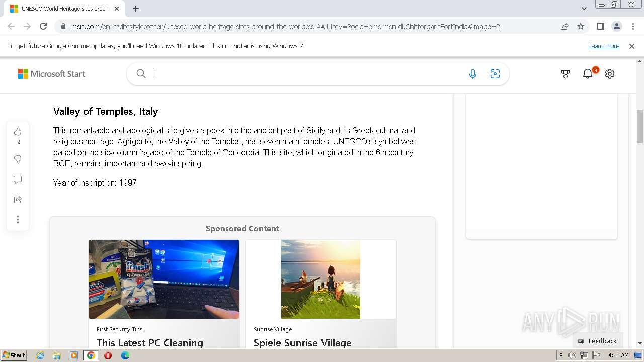Open the This Latest PC Cleaning headline

pos(150,343)
